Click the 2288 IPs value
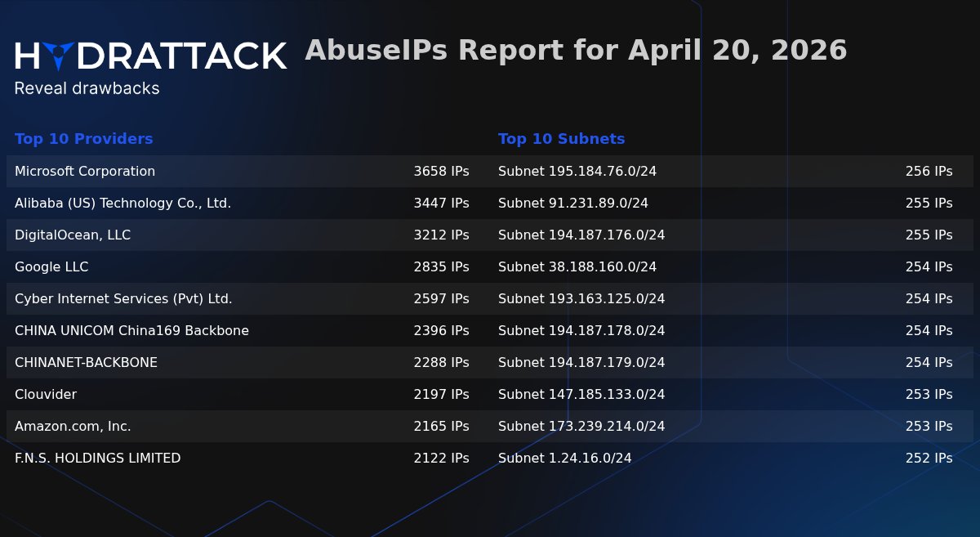This screenshot has height=537, width=980. [441, 363]
